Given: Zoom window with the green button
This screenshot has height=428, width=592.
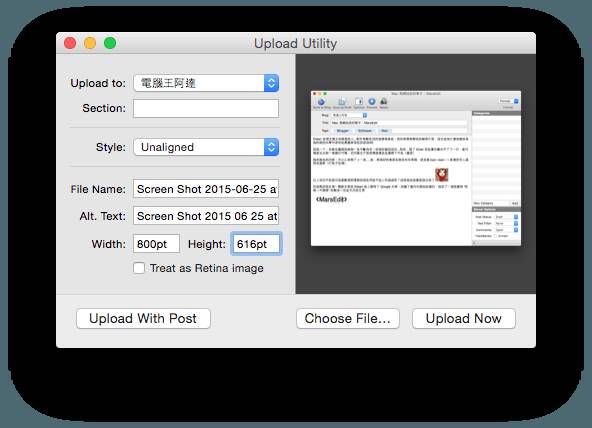Looking at the screenshot, I should 110,43.
